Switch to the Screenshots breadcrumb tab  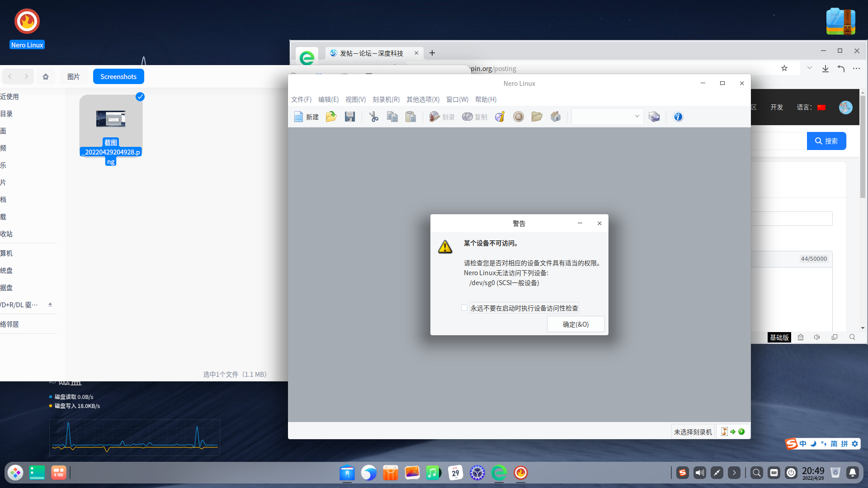118,76
